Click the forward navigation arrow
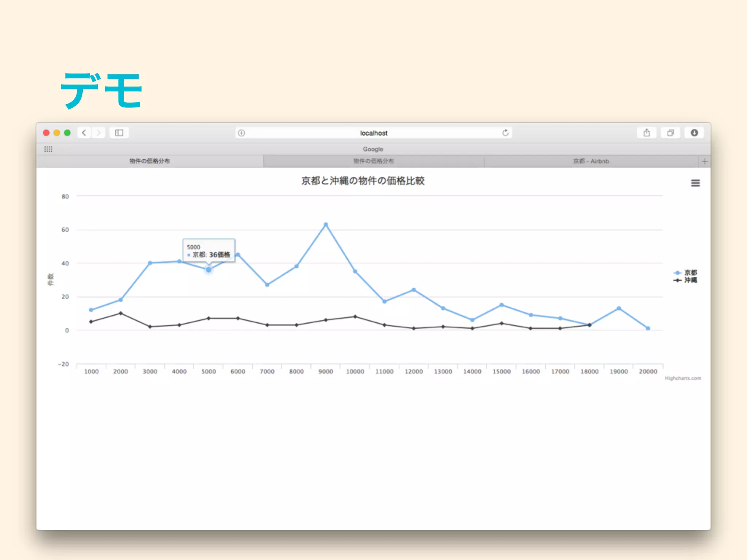 point(98,133)
